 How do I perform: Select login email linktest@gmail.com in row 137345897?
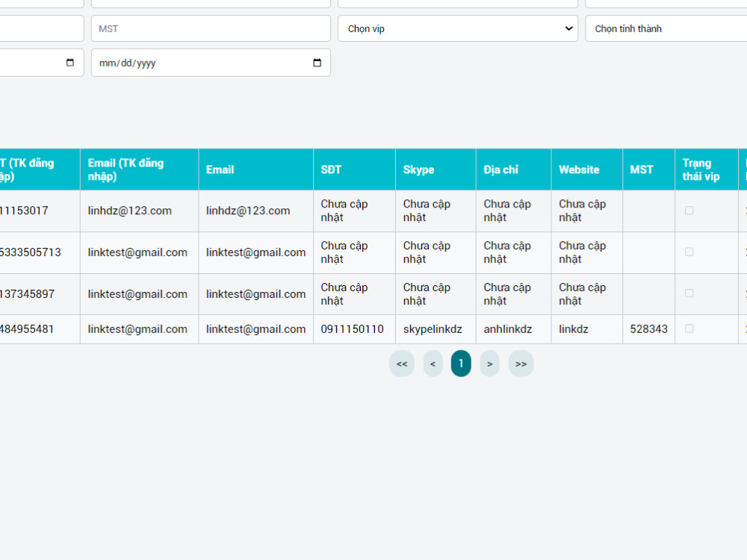(x=137, y=293)
